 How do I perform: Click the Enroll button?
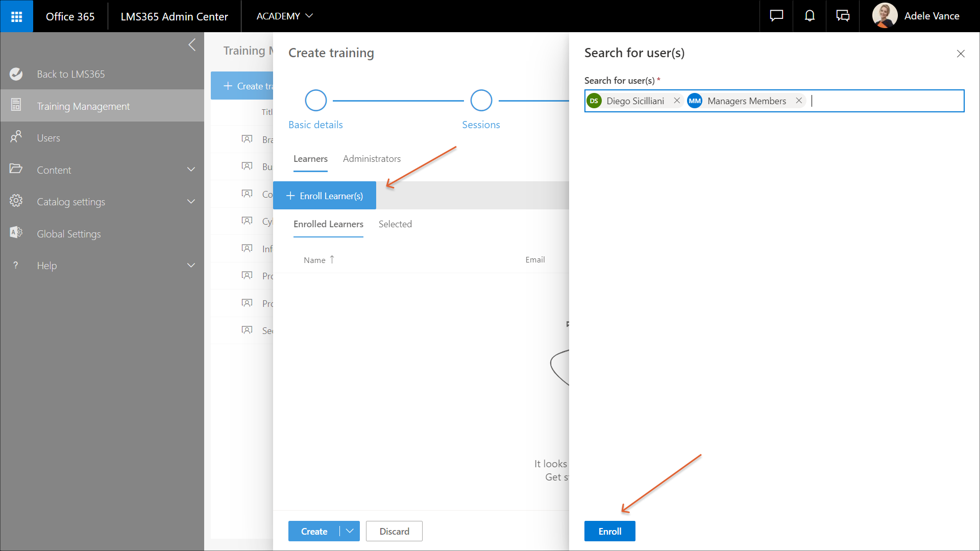(x=609, y=531)
